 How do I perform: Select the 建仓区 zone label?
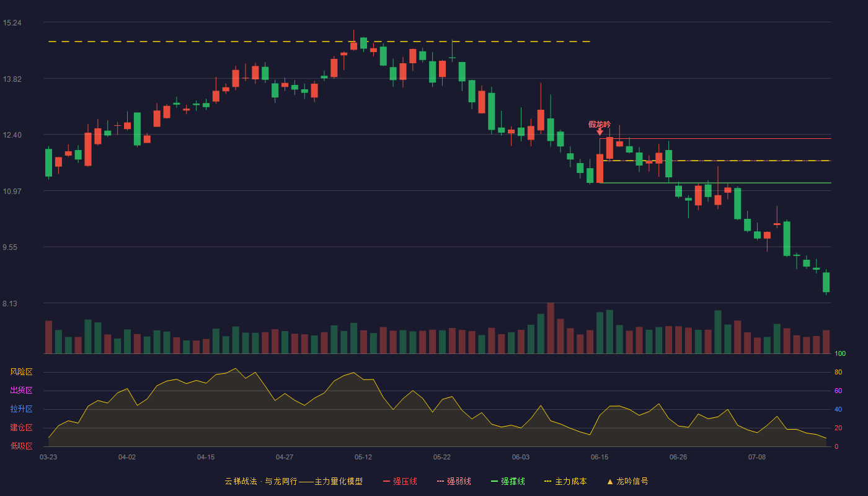coord(21,428)
